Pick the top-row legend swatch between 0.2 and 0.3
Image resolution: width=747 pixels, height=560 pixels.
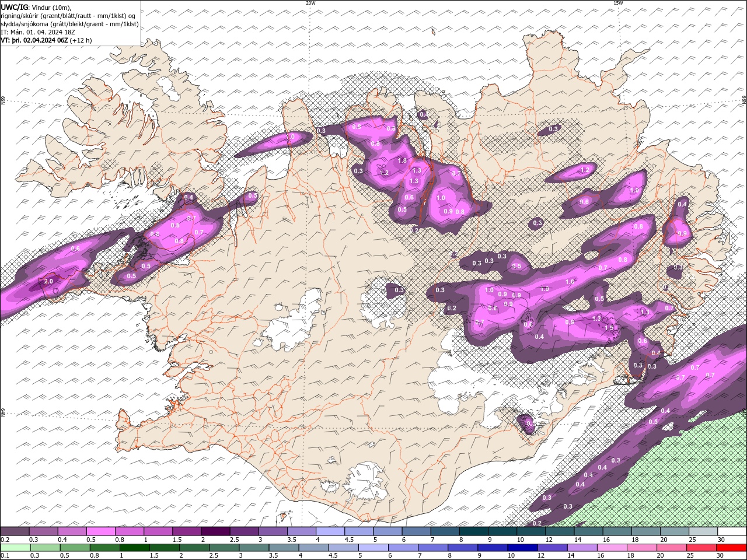[x=15, y=531]
